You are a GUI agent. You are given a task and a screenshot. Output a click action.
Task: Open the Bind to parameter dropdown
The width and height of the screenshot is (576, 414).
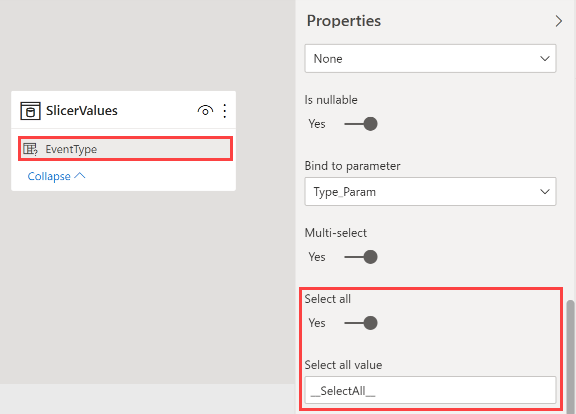click(430, 191)
